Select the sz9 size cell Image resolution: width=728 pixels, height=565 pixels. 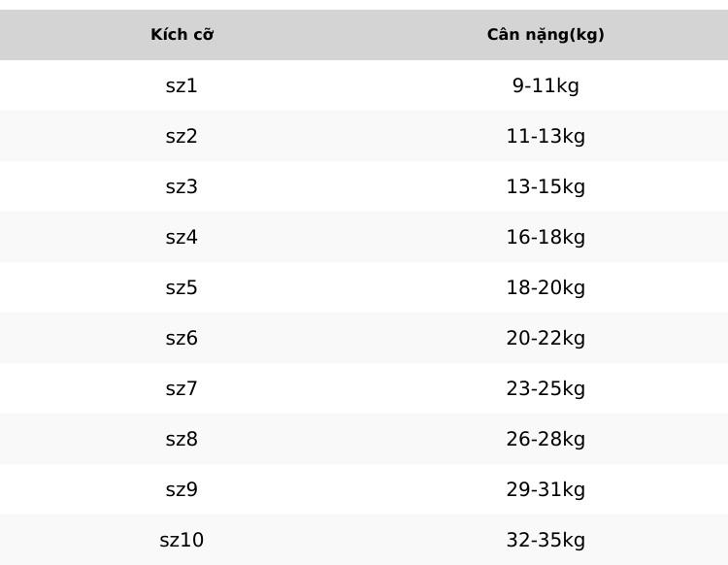coord(182,490)
